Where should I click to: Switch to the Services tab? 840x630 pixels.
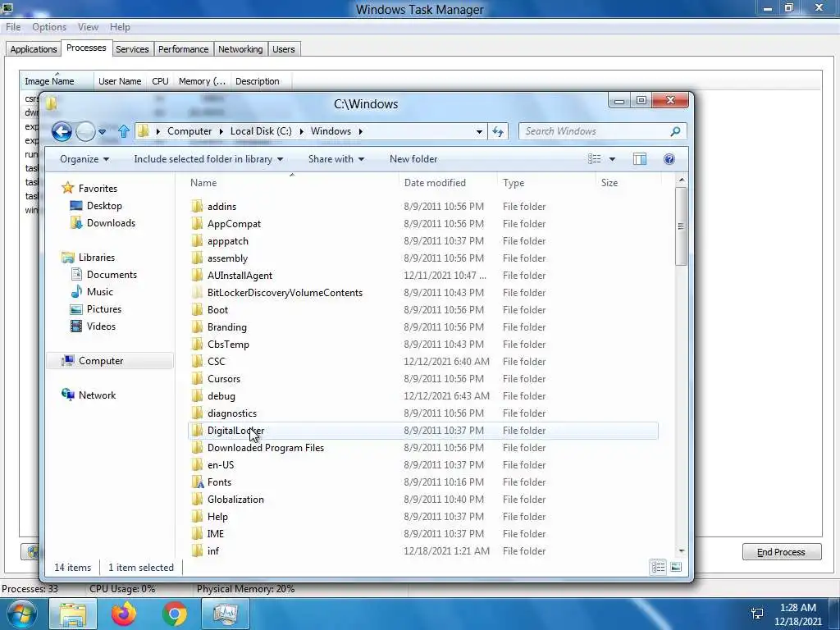[132, 49]
